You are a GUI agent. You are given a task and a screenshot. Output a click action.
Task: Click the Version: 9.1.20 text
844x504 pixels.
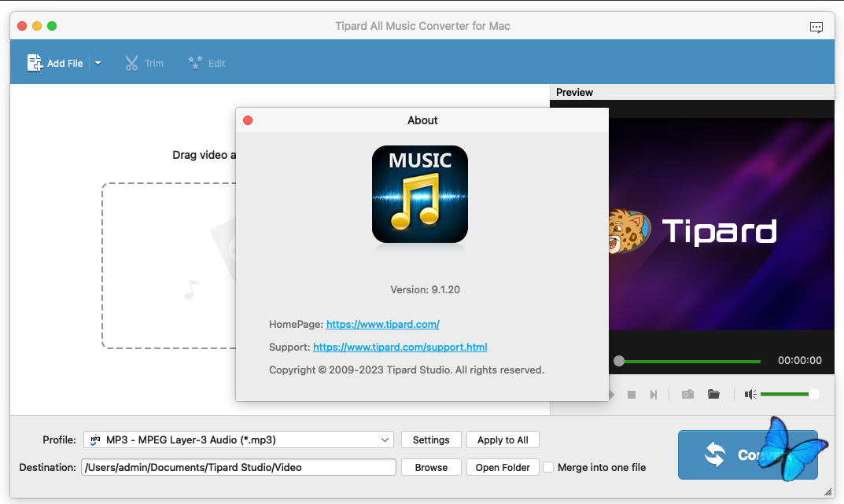click(426, 289)
